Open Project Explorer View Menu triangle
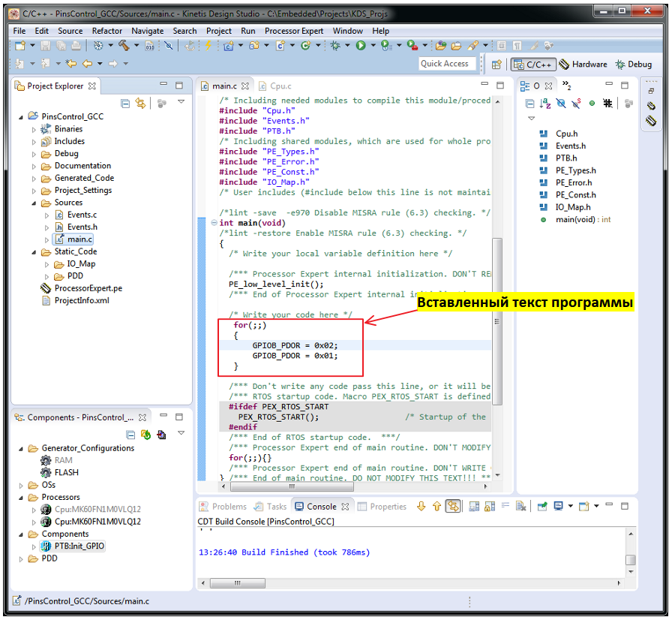 [181, 102]
